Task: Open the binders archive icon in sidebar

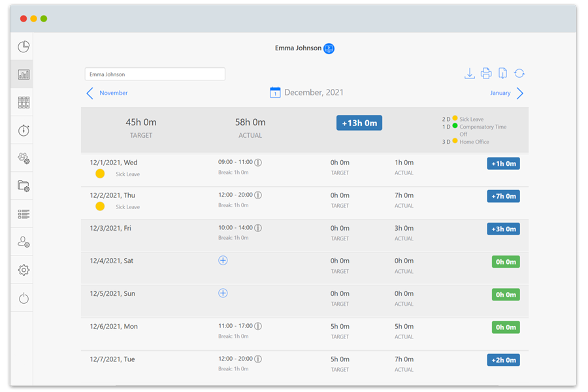Action: [24, 103]
